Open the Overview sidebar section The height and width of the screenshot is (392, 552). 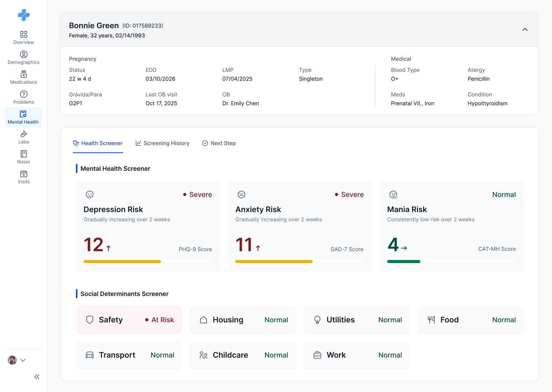[24, 38]
